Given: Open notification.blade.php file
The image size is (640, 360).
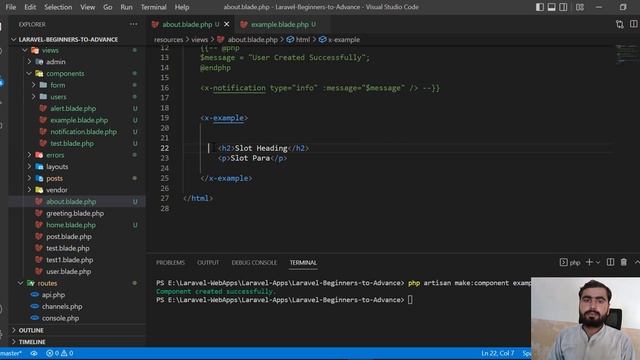Looking at the screenshot, I should coord(83,131).
